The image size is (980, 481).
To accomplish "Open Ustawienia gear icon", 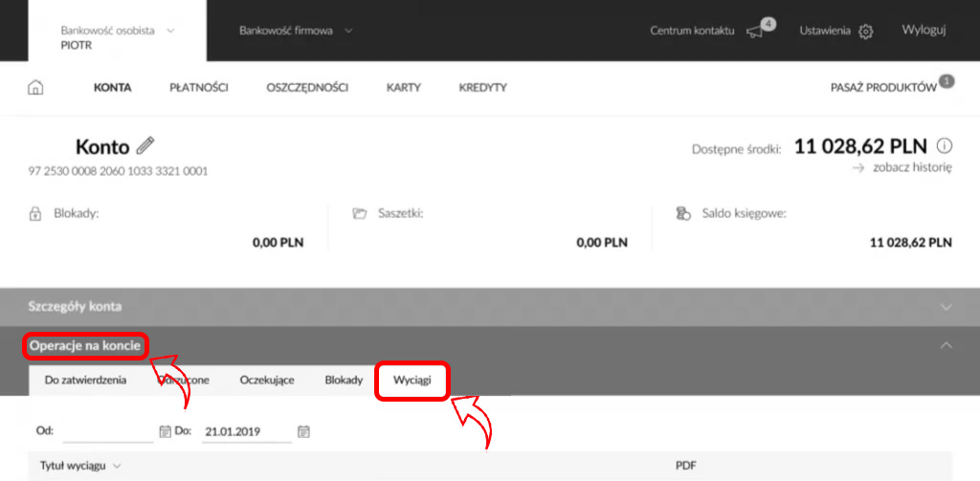I will pos(866,32).
